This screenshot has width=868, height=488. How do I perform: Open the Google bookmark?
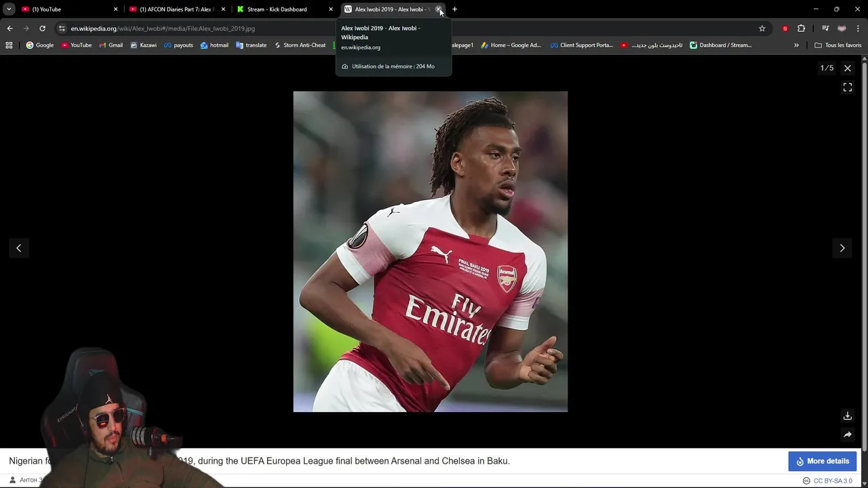click(x=39, y=45)
